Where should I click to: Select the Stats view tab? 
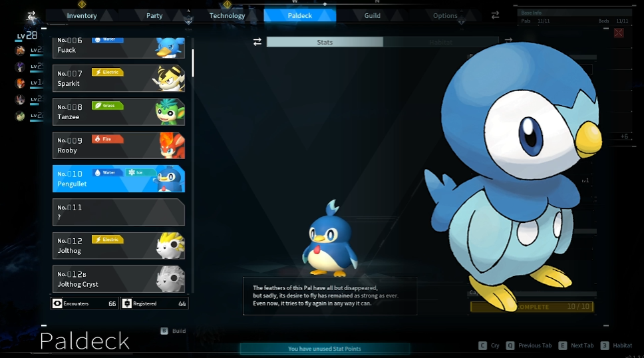click(x=325, y=42)
